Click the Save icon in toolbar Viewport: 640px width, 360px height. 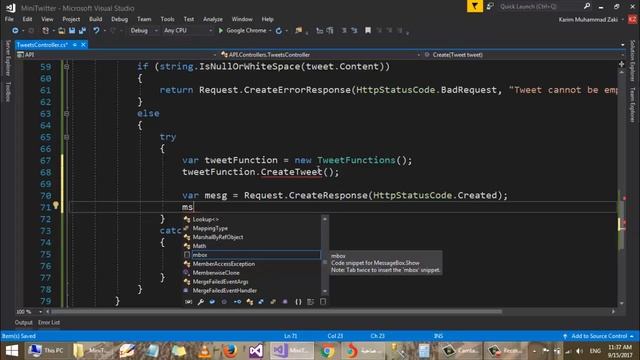72,31
